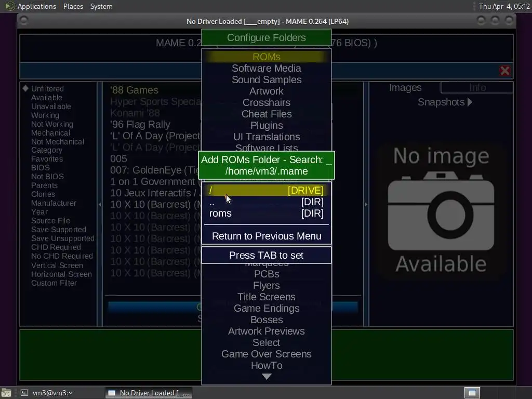
Task: Select '88 Games in the game list
Action: coord(134,90)
